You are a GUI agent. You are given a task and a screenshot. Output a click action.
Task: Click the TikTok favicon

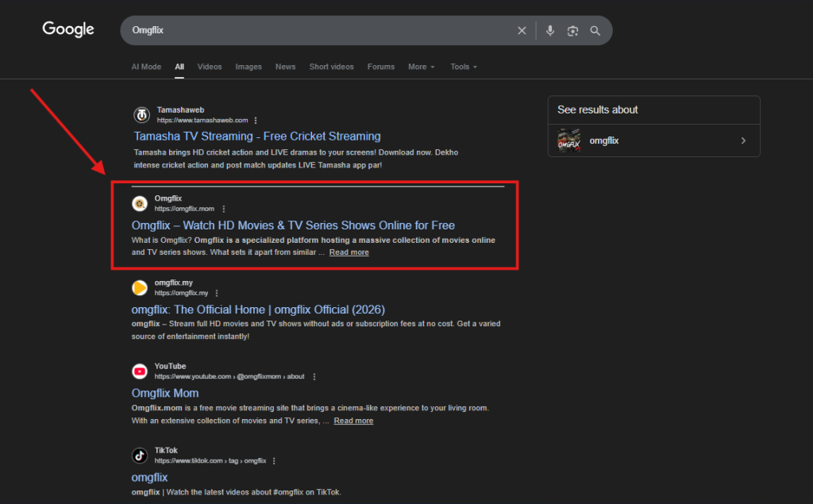click(x=140, y=456)
